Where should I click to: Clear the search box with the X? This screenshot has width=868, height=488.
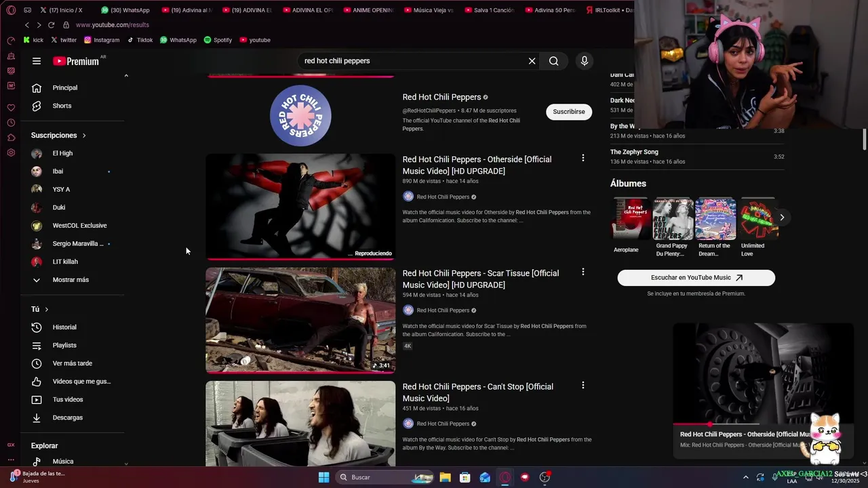point(532,61)
